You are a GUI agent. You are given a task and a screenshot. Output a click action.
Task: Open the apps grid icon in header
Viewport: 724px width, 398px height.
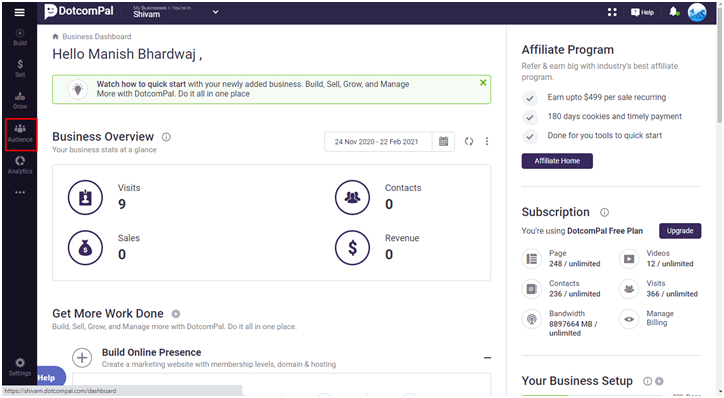point(612,12)
